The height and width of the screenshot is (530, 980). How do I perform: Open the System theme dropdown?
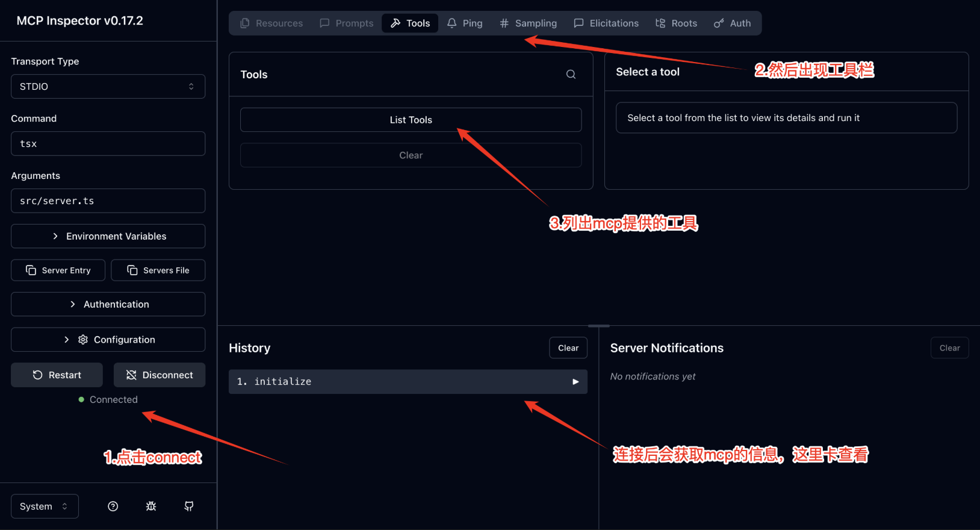tap(45, 507)
